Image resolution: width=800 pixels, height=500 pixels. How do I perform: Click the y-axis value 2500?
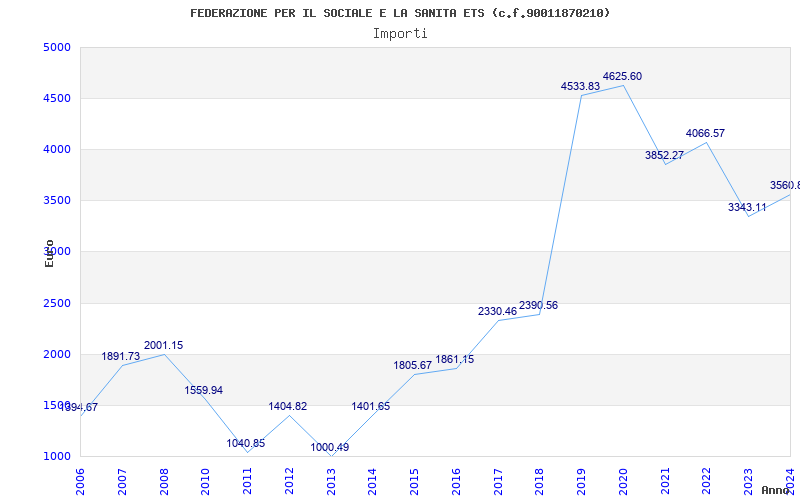[x=57, y=304]
